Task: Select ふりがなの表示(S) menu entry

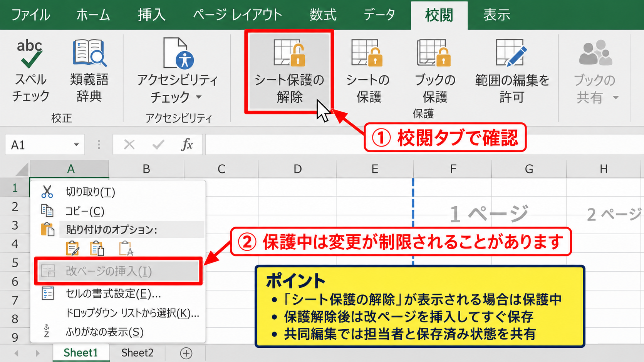Action: pyautogui.click(x=118, y=332)
